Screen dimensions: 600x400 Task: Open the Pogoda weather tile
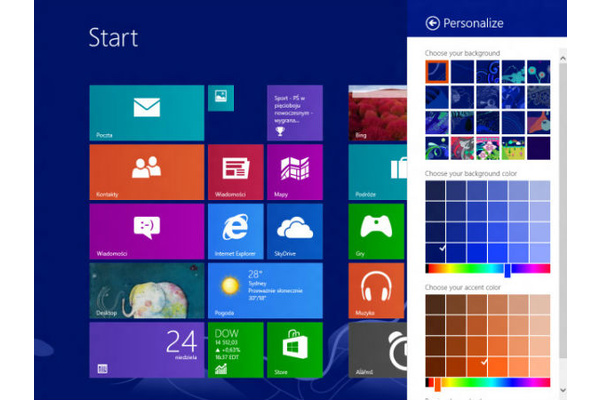click(265, 291)
